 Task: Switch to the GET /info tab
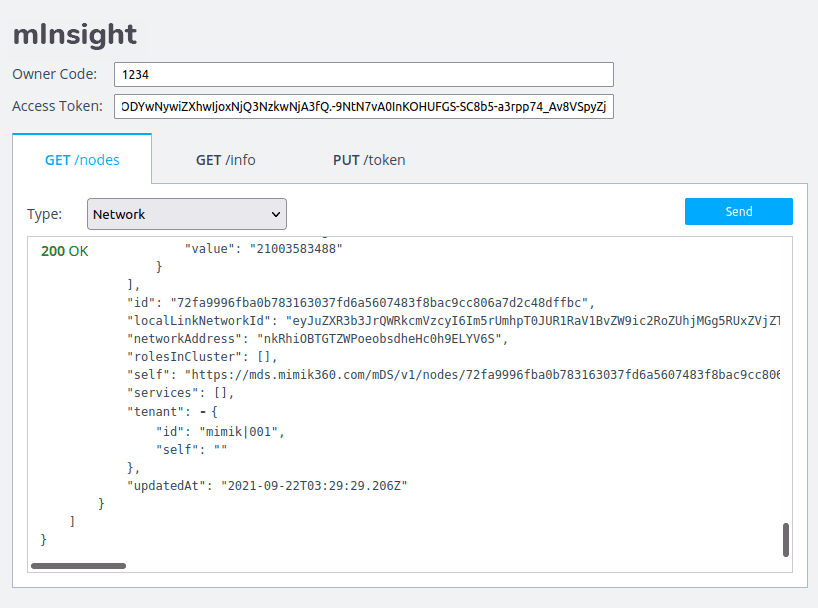(x=225, y=160)
